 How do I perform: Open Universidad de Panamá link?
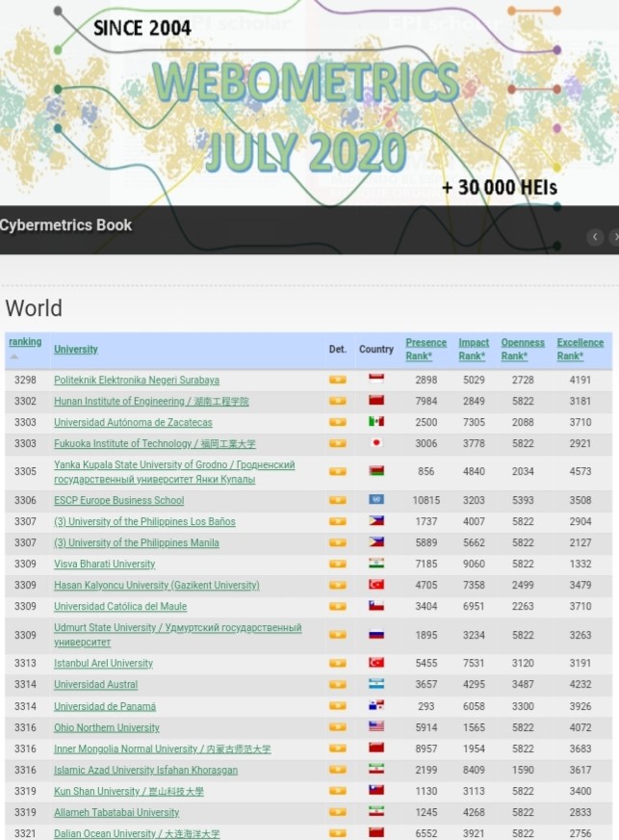pyautogui.click(x=105, y=706)
